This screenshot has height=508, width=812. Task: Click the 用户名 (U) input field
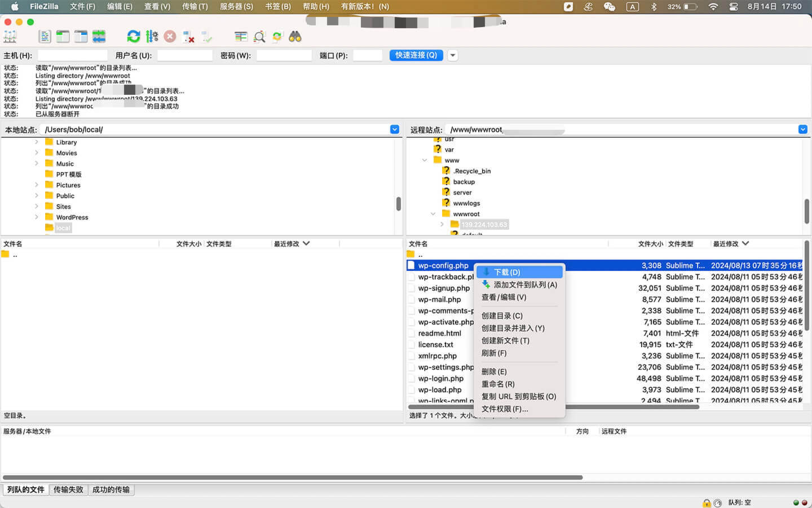[185, 55]
